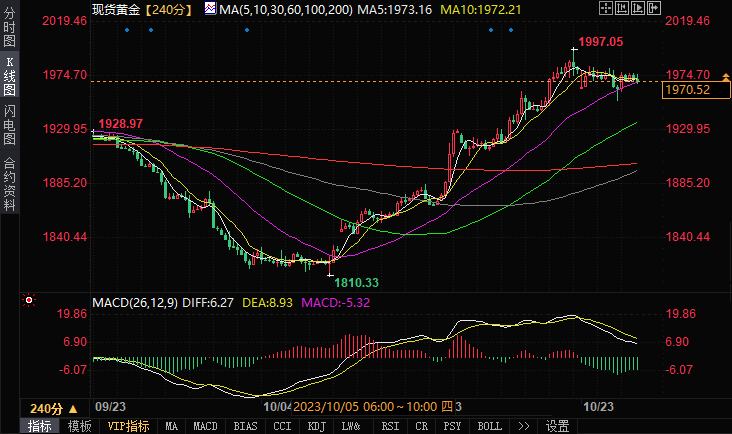Click the 设置 settings button
The height and width of the screenshot is (434, 732).
tap(557, 426)
